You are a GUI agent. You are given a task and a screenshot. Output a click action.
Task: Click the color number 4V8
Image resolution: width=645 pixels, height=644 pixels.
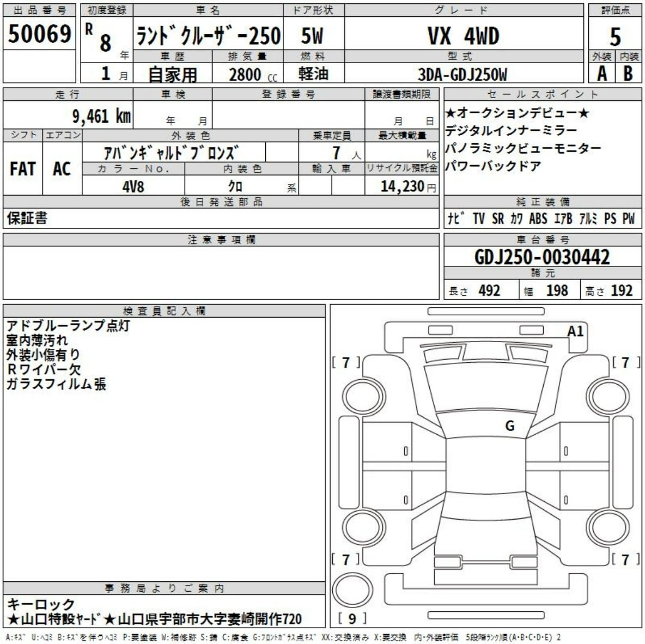tap(133, 186)
